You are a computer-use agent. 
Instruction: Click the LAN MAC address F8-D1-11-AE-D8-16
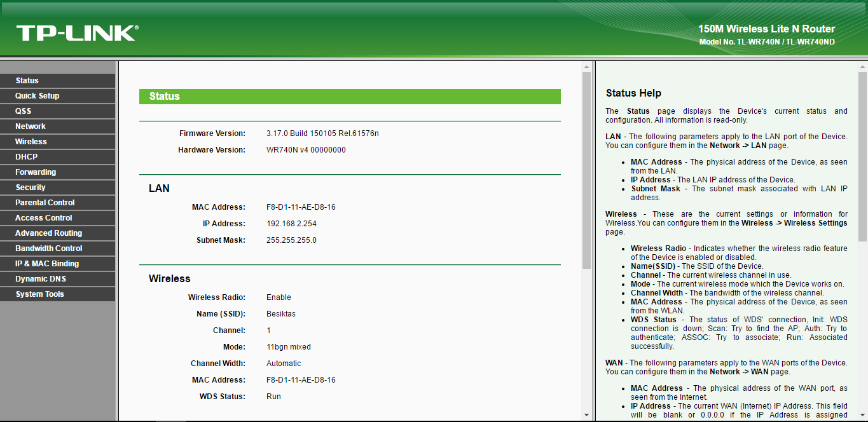pos(301,207)
